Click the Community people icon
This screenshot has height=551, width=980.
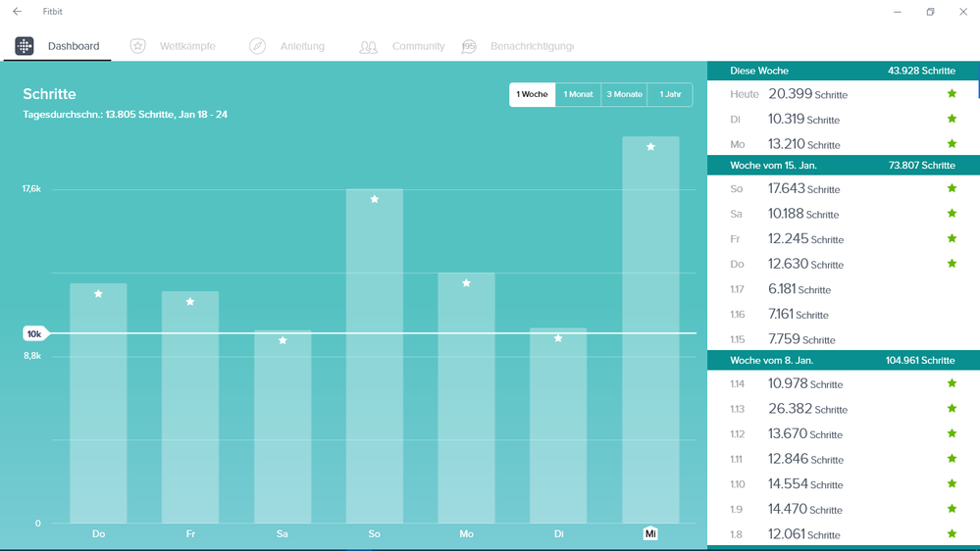[x=368, y=46]
